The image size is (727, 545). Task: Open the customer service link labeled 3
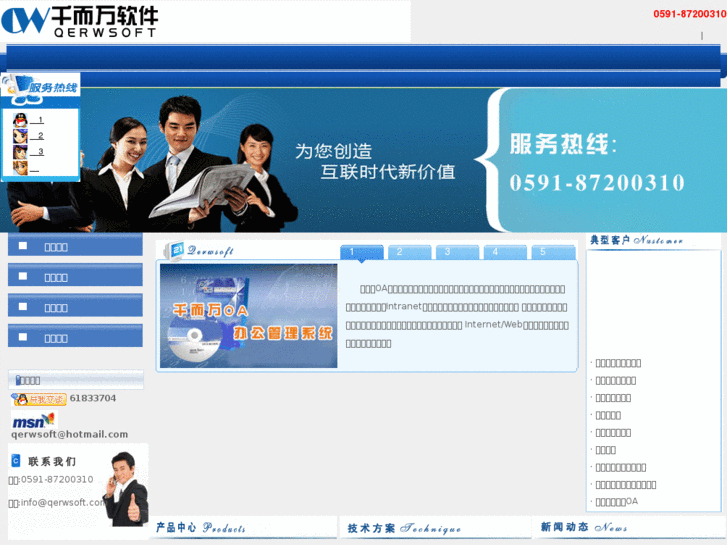pyautogui.click(x=37, y=152)
